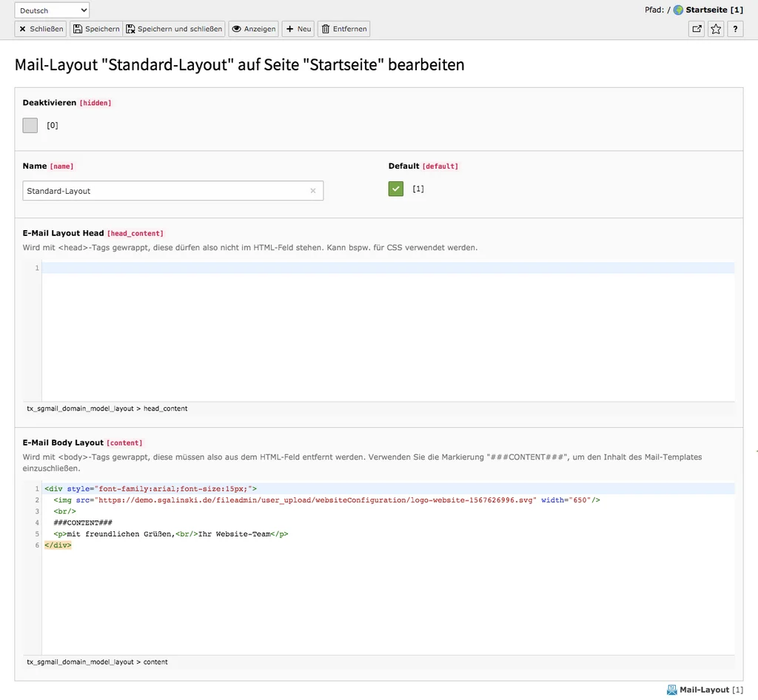Enable the Deaktivieren hidden checkbox
Screen dimensions: 758x700
(30, 125)
